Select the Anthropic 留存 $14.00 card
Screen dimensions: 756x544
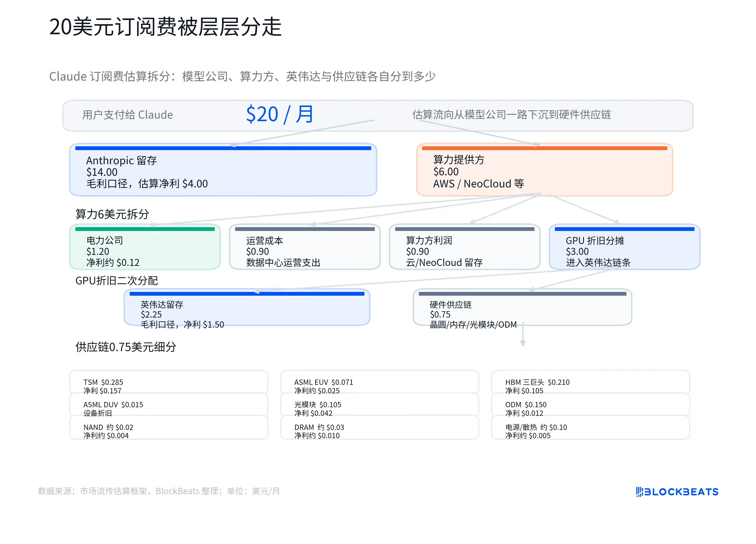[x=223, y=170]
